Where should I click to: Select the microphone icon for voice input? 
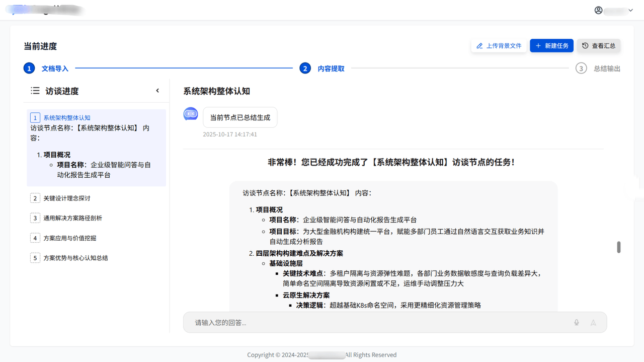576,322
